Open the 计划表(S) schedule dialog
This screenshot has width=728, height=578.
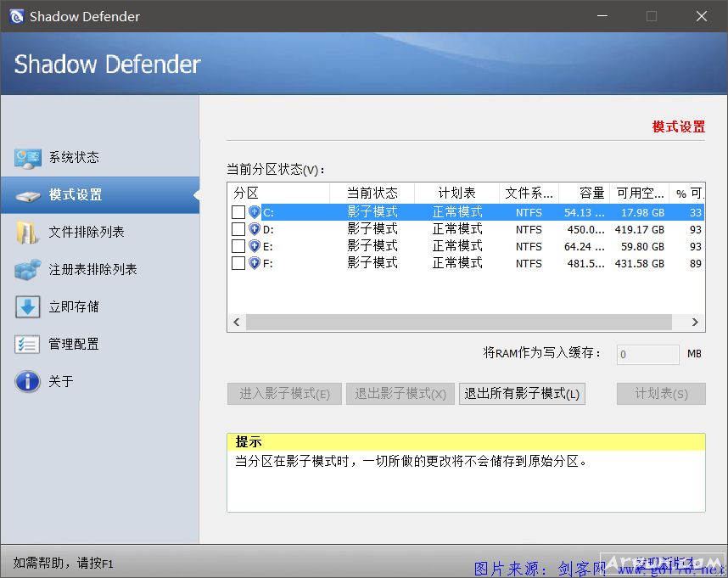pyautogui.click(x=660, y=394)
